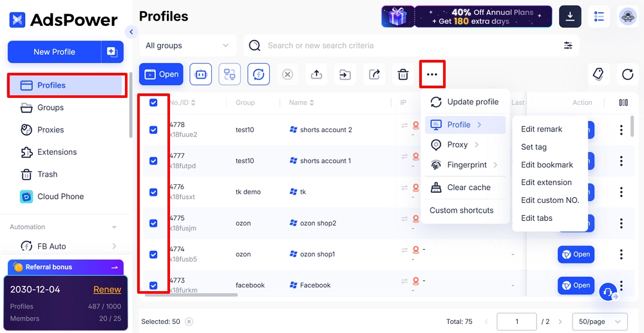Click the upload export toolbar icon
644x333 pixels.
pyautogui.click(x=316, y=74)
